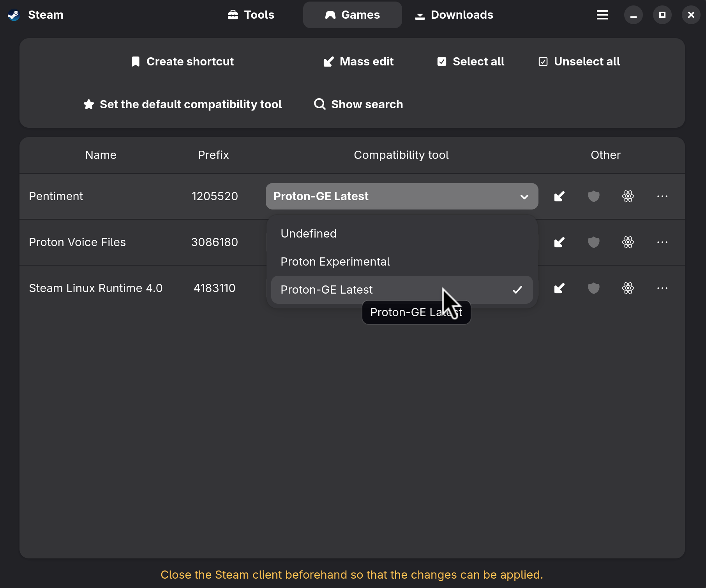Click atom icon in Pentiment row
706x588 pixels.
click(x=628, y=196)
